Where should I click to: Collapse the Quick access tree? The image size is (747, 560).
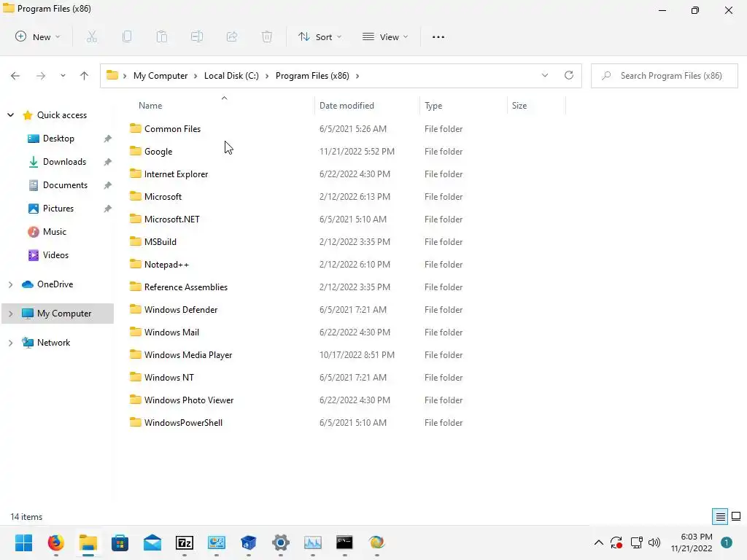10,114
